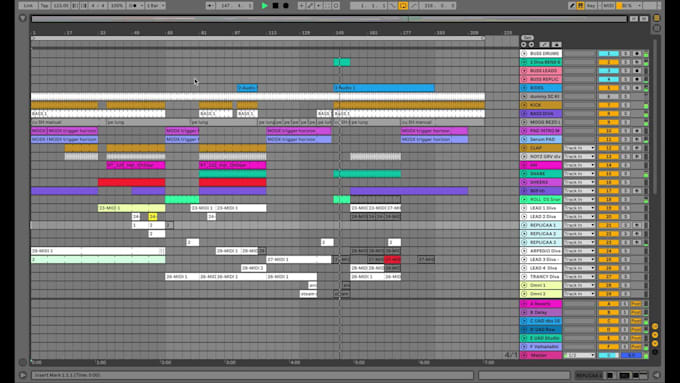Switch to Session View icon at top right
680x383 pixels.
657,28
